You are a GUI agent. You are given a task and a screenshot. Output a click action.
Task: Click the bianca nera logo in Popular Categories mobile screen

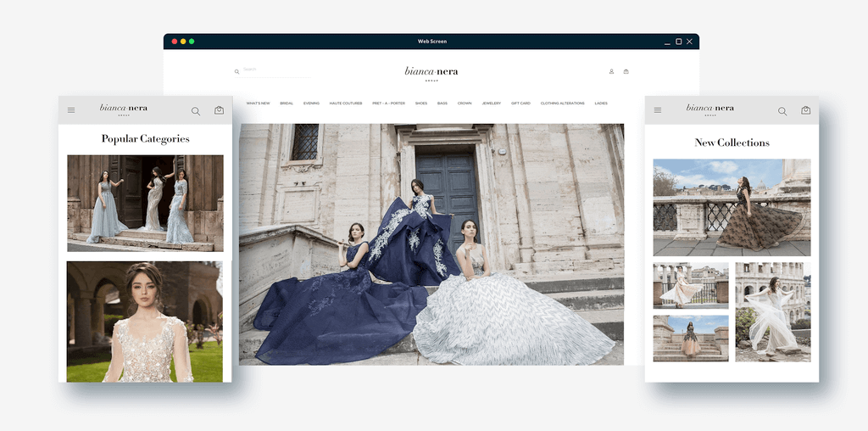[x=124, y=109]
